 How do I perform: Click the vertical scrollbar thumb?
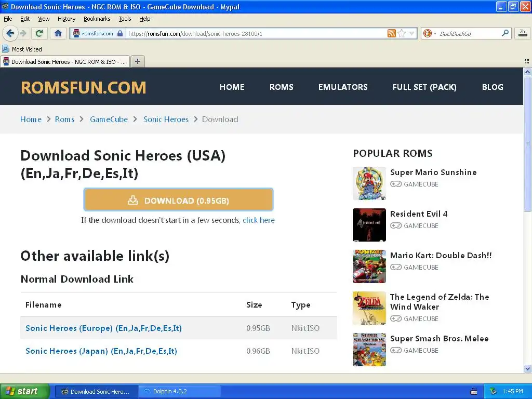(x=527, y=144)
